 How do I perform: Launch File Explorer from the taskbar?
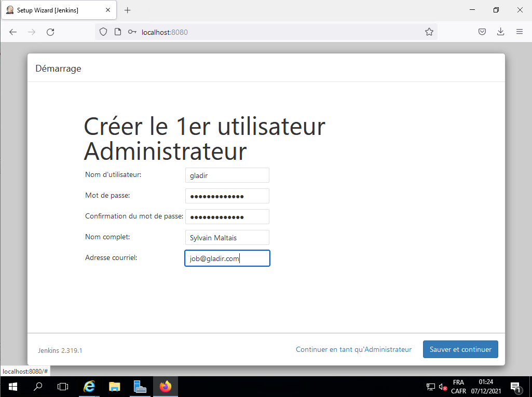(114, 387)
